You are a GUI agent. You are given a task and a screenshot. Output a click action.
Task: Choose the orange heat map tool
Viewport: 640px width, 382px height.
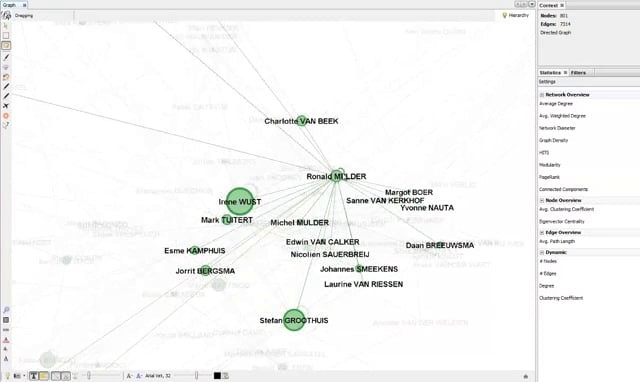point(6,116)
